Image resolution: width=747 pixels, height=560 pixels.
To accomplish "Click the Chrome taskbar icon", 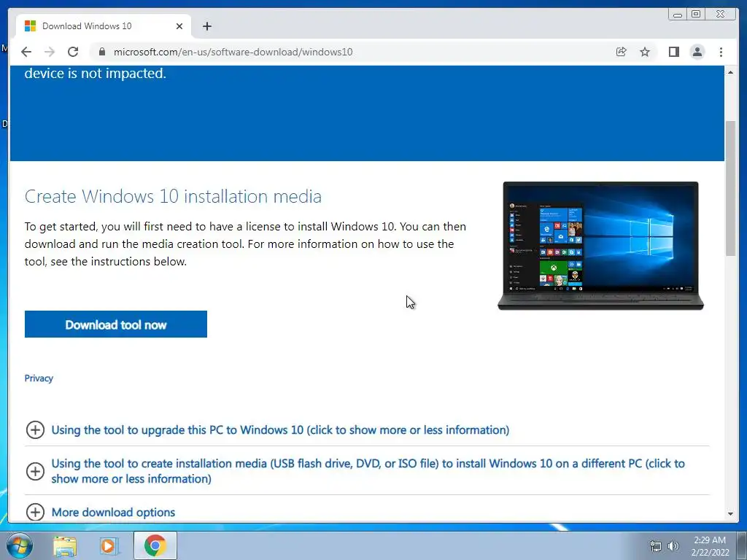I will (155, 545).
